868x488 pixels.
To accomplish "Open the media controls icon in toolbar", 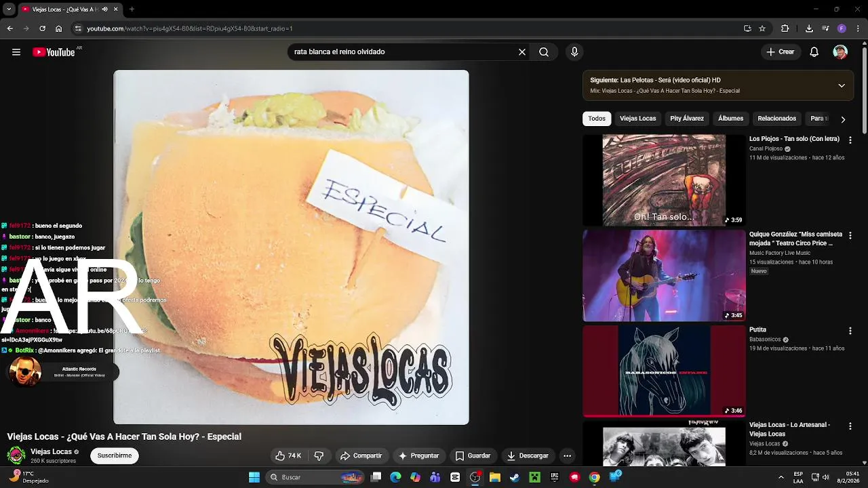I will pos(825,28).
